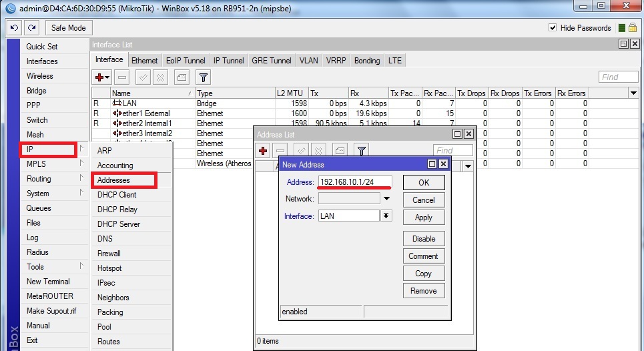Expand the Routing submenu

81,178
